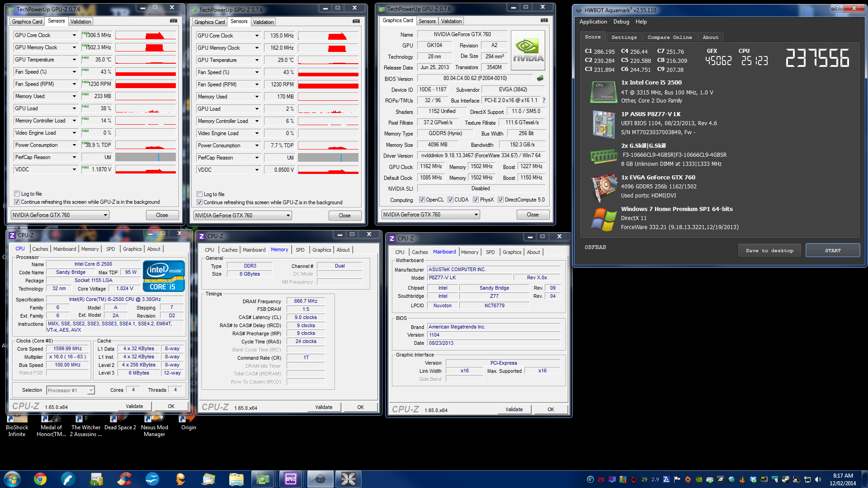Click GPU Core Clock graph in first GPU-Z window
Viewport: 868px width, 488px height.
pyautogui.click(x=146, y=35)
